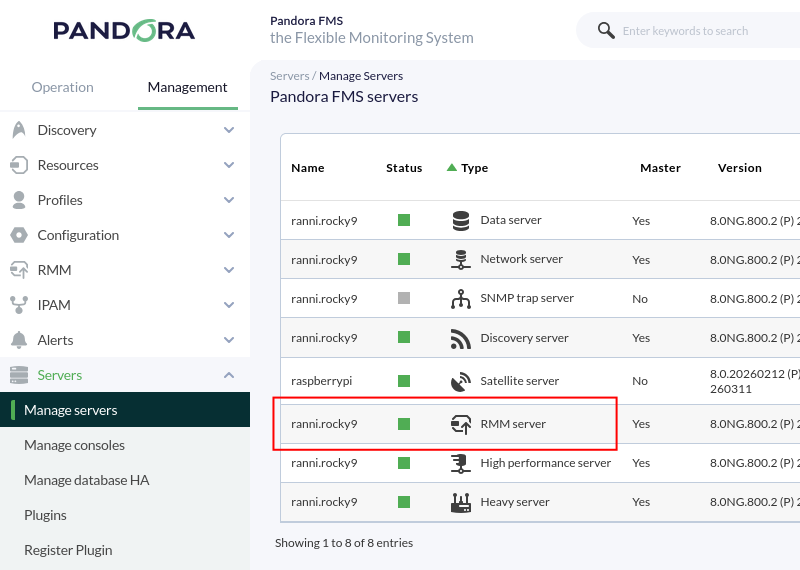The height and width of the screenshot is (570, 800).
Task: Click 'Showing 1 to 8 of 8 entries'
Action: pos(344,543)
